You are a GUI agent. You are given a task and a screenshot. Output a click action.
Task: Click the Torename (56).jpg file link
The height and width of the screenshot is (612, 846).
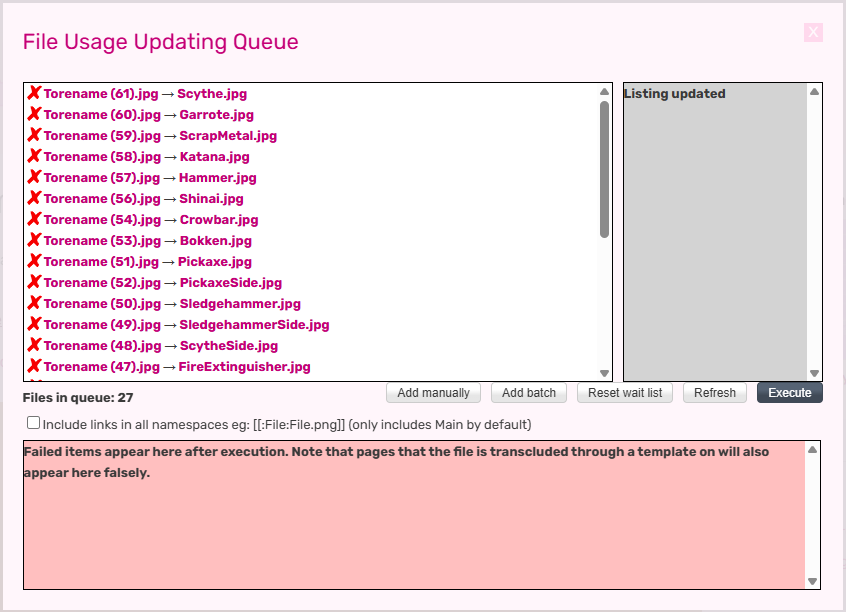[x=101, y=198]
